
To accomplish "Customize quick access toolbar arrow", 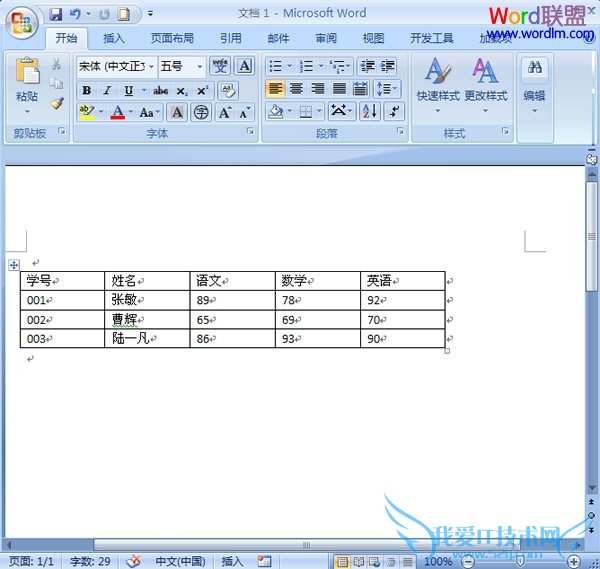I will 150,14.
